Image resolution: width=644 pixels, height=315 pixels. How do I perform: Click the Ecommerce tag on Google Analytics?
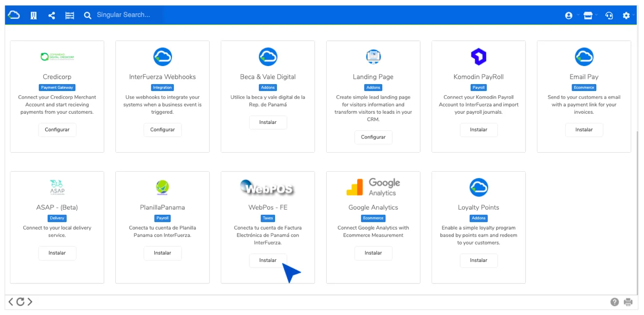[x=373, y=218]
